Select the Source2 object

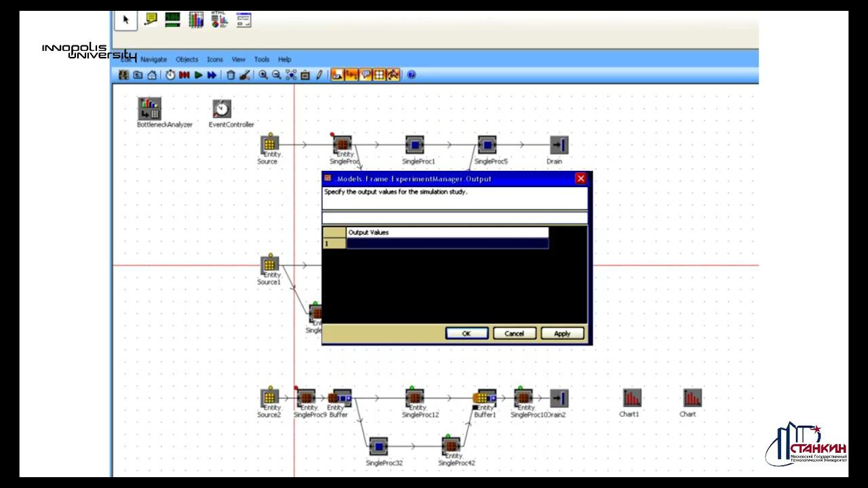point(270,397)
